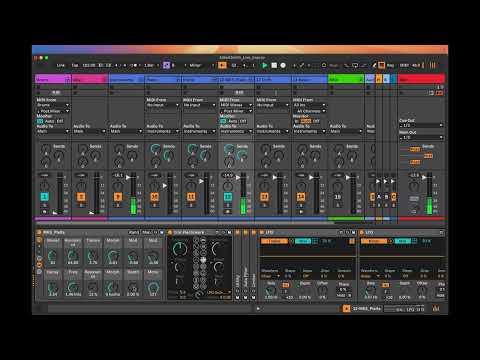The width and height of the screenshot is (480, 360).
Task: Click the orange clip icon beside 12-MK2_Pads status
Action: [347, 309]
